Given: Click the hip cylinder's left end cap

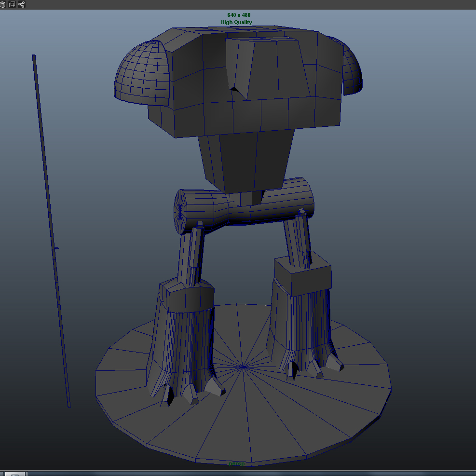Looking at the screenshot, I should click(180, 211).
